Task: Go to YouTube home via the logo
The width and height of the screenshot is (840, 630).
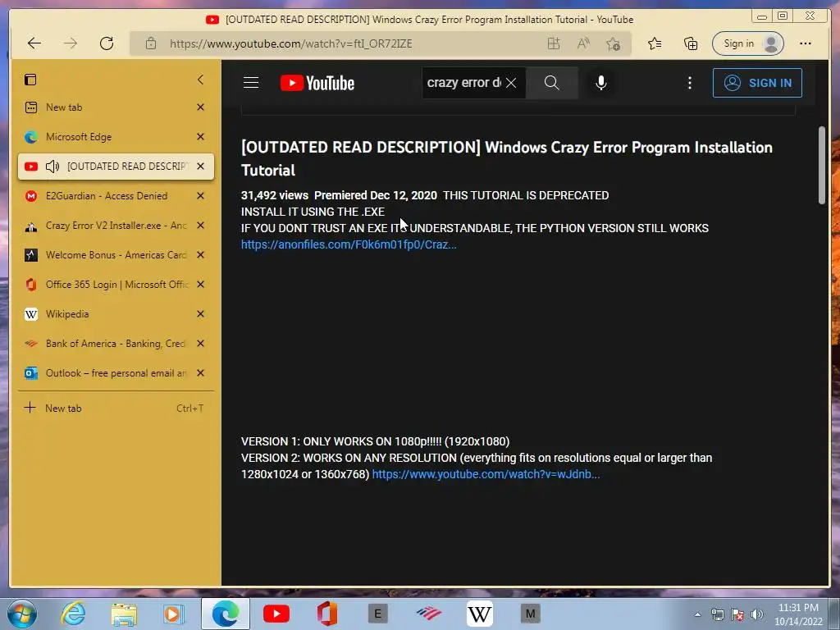Action: tap(317, 83)
